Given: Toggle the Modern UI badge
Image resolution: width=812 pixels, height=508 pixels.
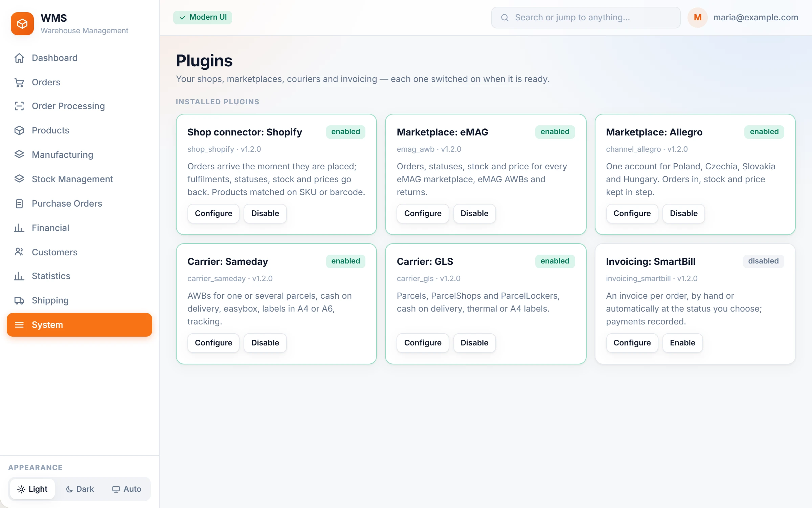Looking at the screenshot, I should click(203, 18).
